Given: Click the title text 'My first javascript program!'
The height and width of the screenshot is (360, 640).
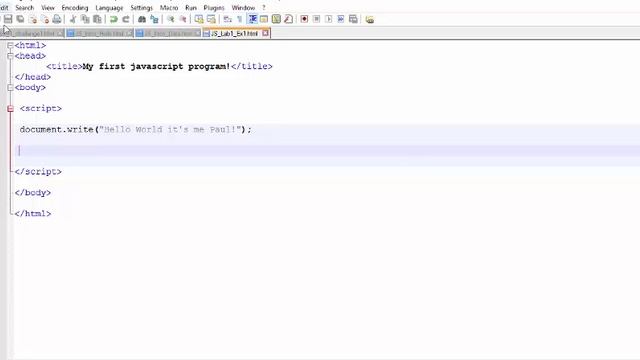Looking at the screenshot, I should (x=156, y=67).
